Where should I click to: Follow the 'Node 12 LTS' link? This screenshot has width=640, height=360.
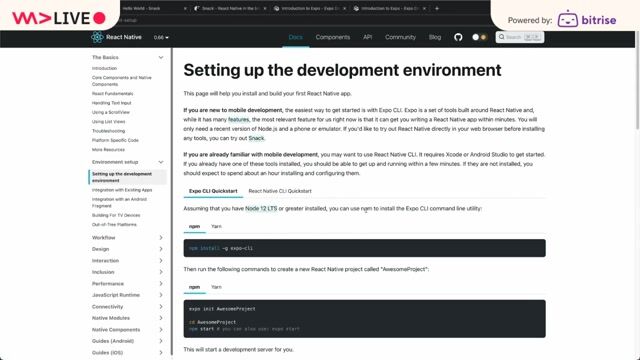click(261, 209)
